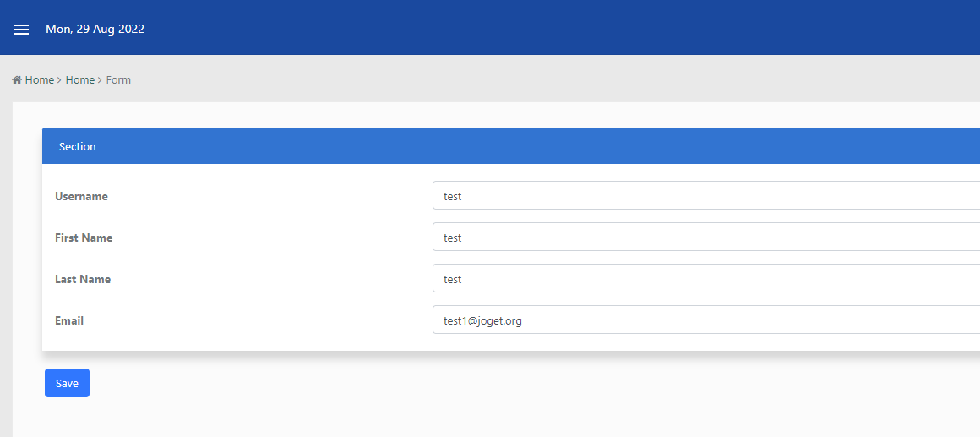Image resolution: width=980 pixels, height=437 pixels.
Task: Click the chevron separator before Form
Action: 100,80
